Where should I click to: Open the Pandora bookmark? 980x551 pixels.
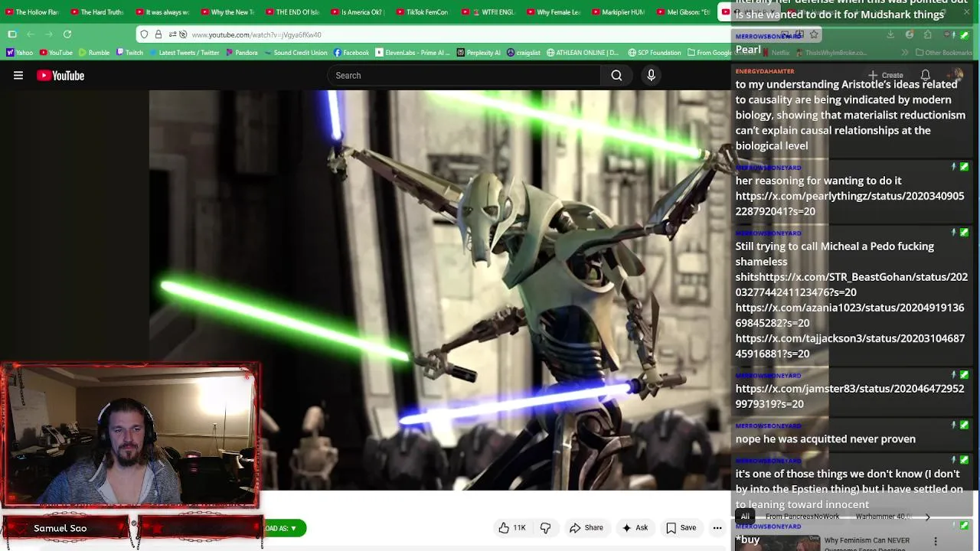click(241, 53)
